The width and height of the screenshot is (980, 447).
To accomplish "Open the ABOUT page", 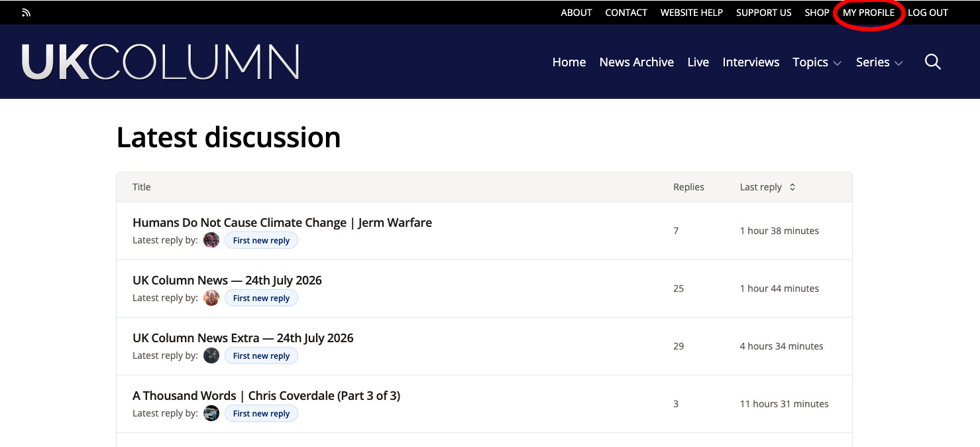I will point(576,13).
